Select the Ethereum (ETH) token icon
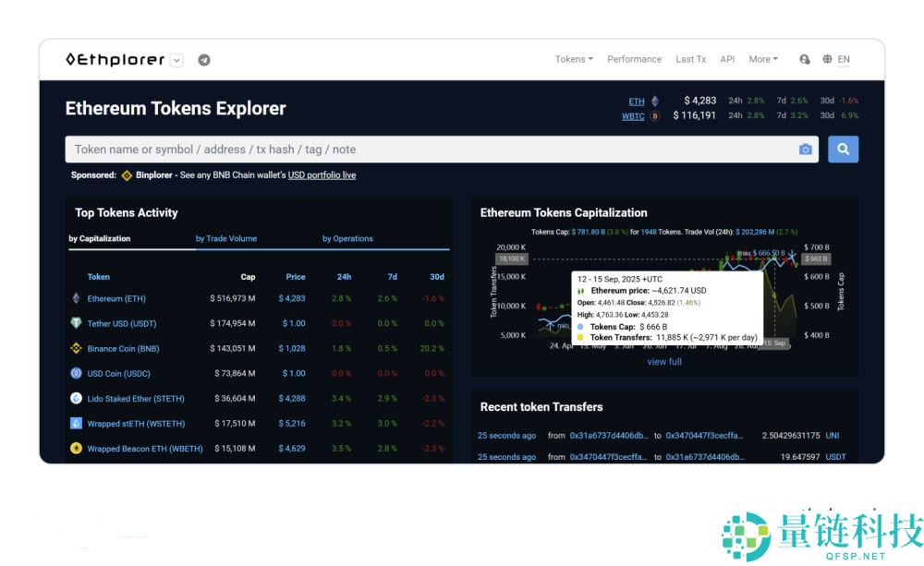This screenshot has width=924, height=566. pos(77,298)
